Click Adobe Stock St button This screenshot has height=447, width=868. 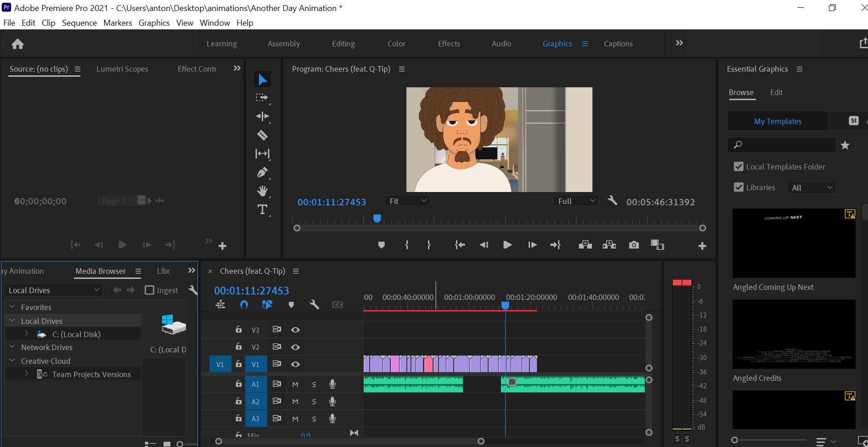click(854, 121)
